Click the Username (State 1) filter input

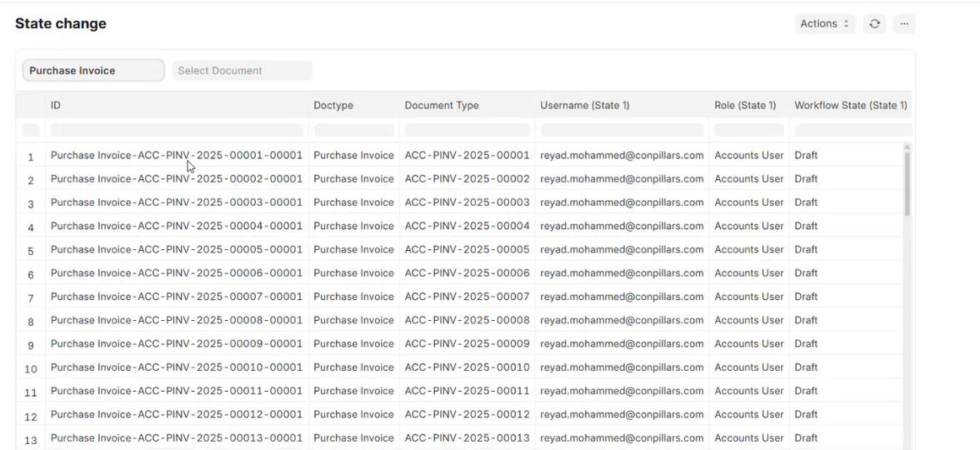click(622, 130)
